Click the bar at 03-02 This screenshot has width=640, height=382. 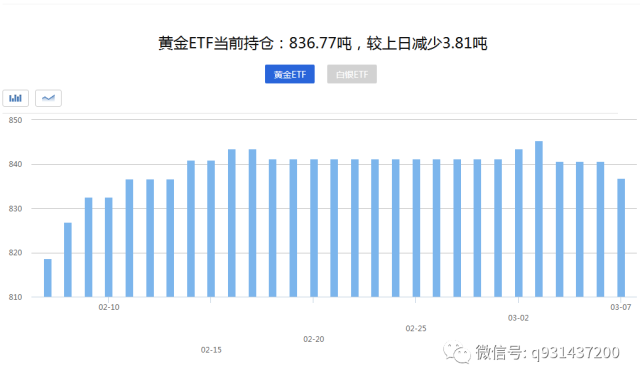(x=518, y=223)
